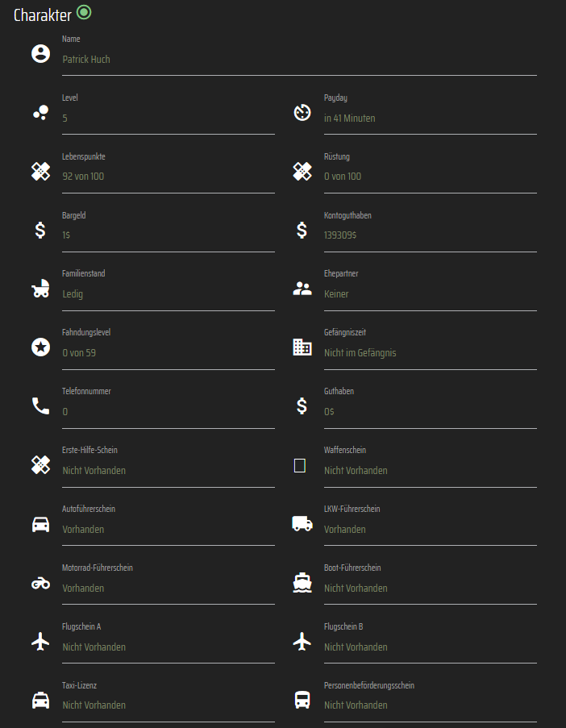Click the star icon beside Fahndungslevel

pyautogui.click(x=41, y=347)
